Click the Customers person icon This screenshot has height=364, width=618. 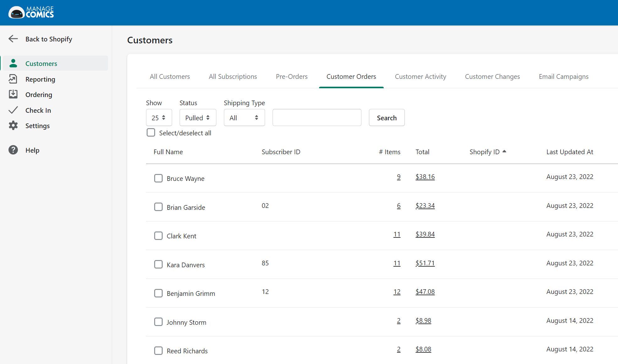(13, 63)
